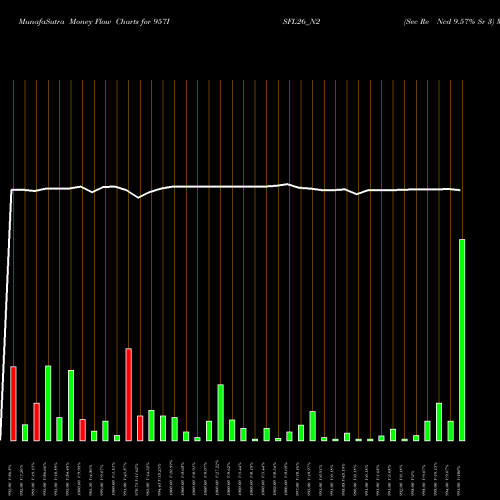Select the tallest red bar in the chart
The image size is (500, 500).
point(129,395)
